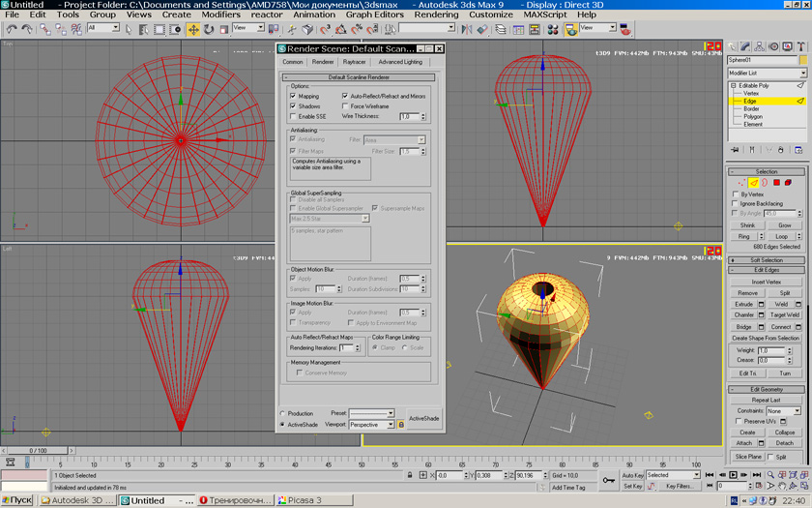
Task: Open the Raytracer tab
Action: pos(354,62)
